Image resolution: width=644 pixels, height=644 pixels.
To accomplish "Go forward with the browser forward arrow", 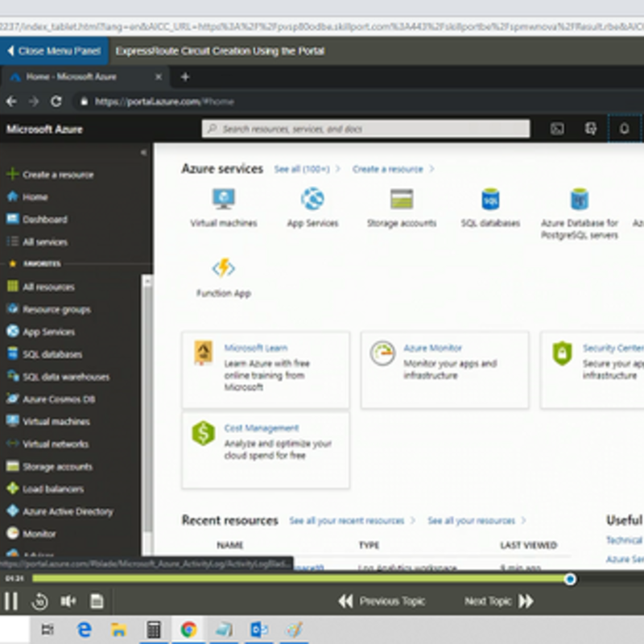I will [34, 101].
